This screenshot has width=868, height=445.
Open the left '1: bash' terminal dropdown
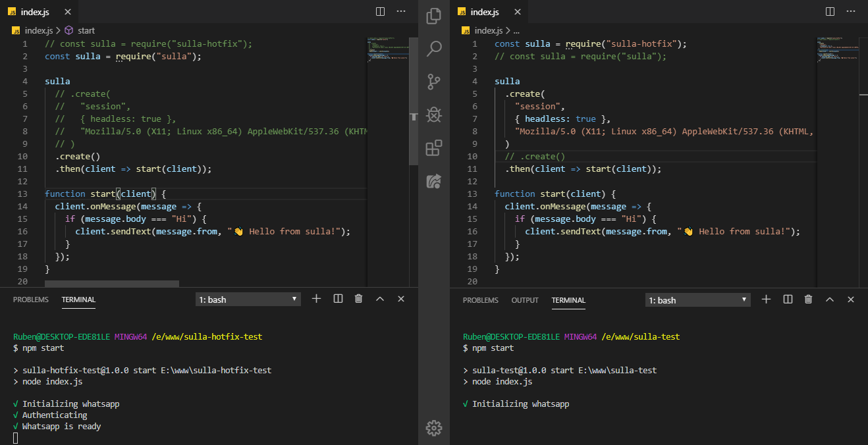tap(248, 300)
